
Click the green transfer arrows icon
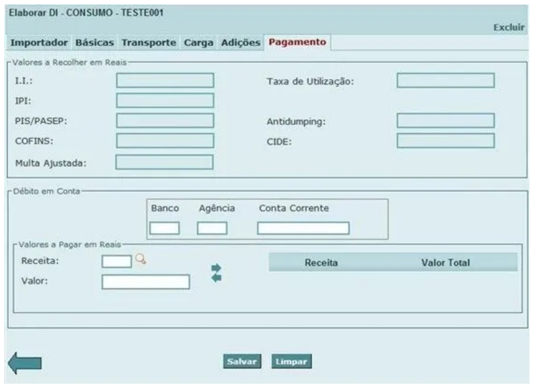tap(216, 272)
